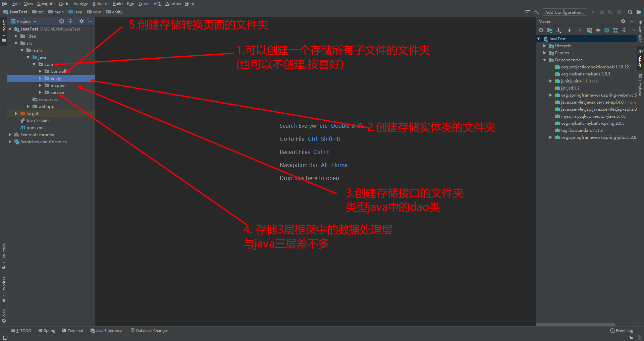Viewport: 644px width, 341px height.
Task: Click Execute Maven Goal icon
Action: pos(589,30)
